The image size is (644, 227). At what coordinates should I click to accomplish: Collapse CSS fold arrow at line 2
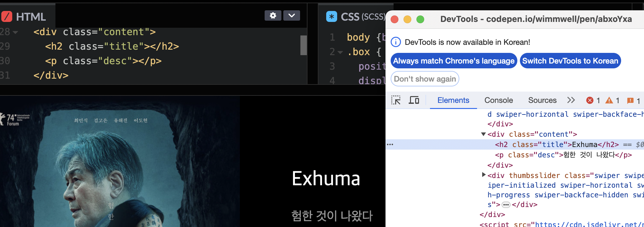pyautogui.click(x=340, y=52)
